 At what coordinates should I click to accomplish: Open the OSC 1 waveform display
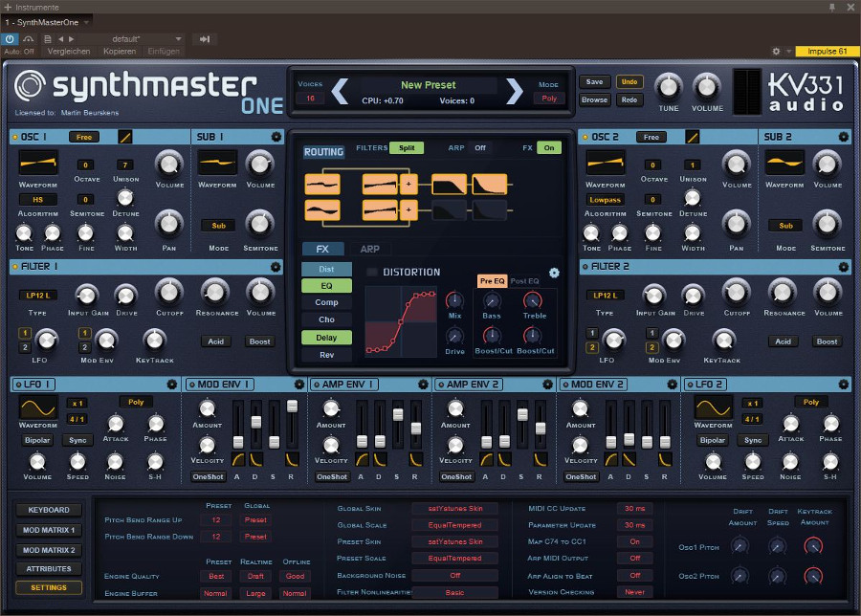(x=38, y=163)
